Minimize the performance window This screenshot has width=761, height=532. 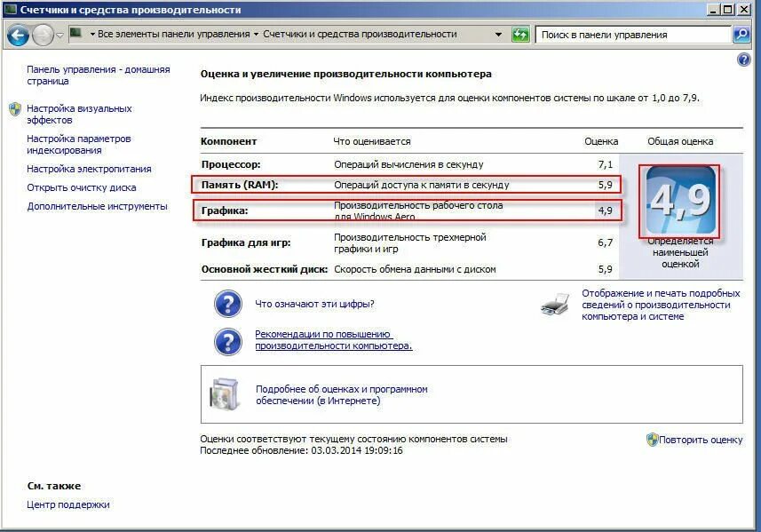pos(713,9)
